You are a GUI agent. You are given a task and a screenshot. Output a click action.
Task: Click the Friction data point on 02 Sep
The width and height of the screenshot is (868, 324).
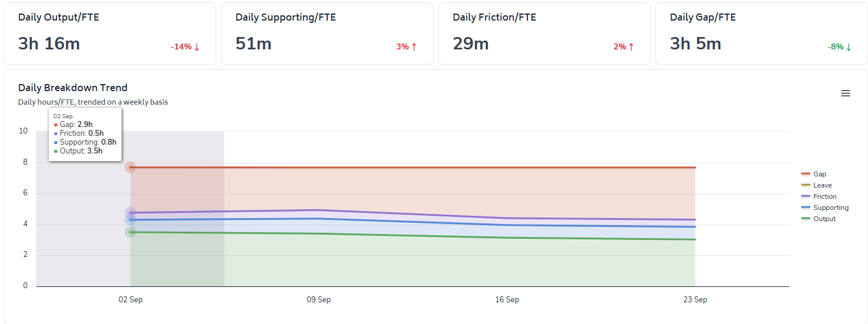[130, 213]
